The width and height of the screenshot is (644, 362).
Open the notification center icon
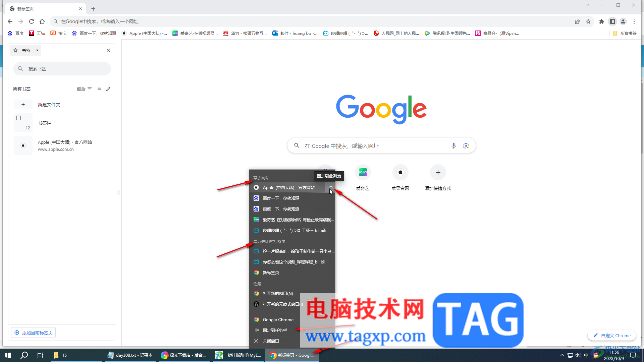point(633,355)
